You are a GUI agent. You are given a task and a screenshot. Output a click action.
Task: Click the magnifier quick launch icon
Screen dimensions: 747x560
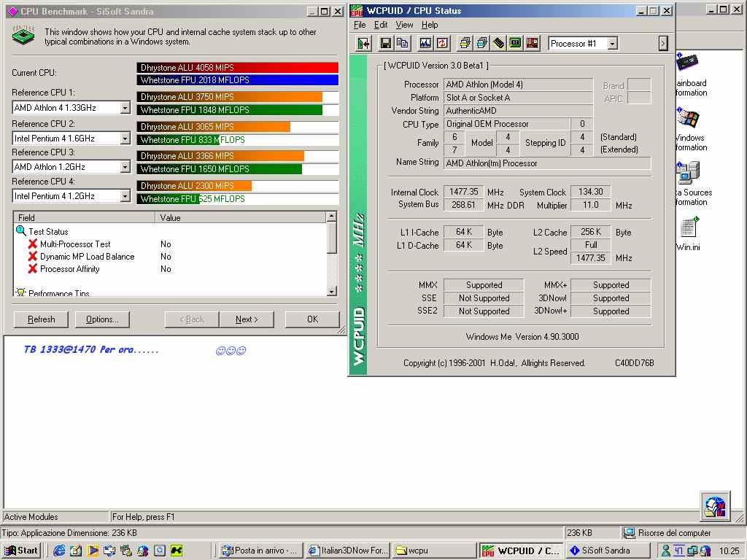[x=160, y=551]
